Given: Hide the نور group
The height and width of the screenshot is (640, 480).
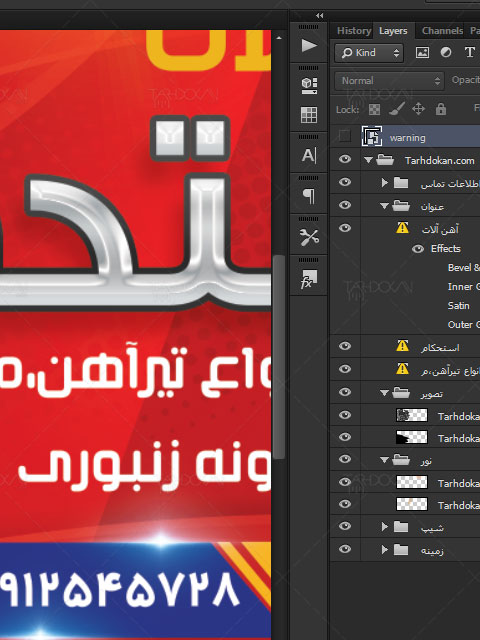Looking at the screenshot, I should (345, 459).
